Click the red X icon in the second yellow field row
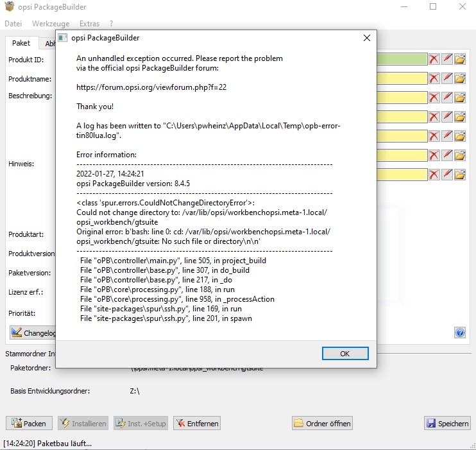The image size is (476, 450). [434, 98]
